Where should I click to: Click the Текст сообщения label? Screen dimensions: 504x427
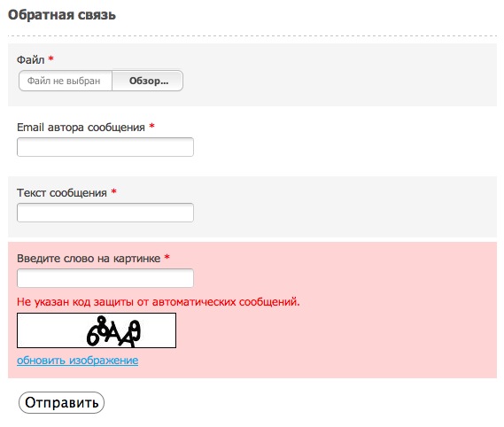[x=62, y=193]
